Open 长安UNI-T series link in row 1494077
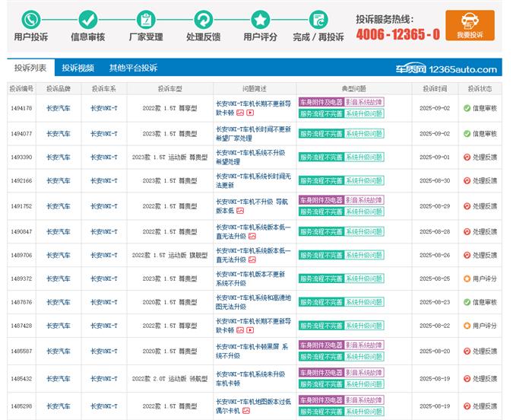 coord(104,134)
